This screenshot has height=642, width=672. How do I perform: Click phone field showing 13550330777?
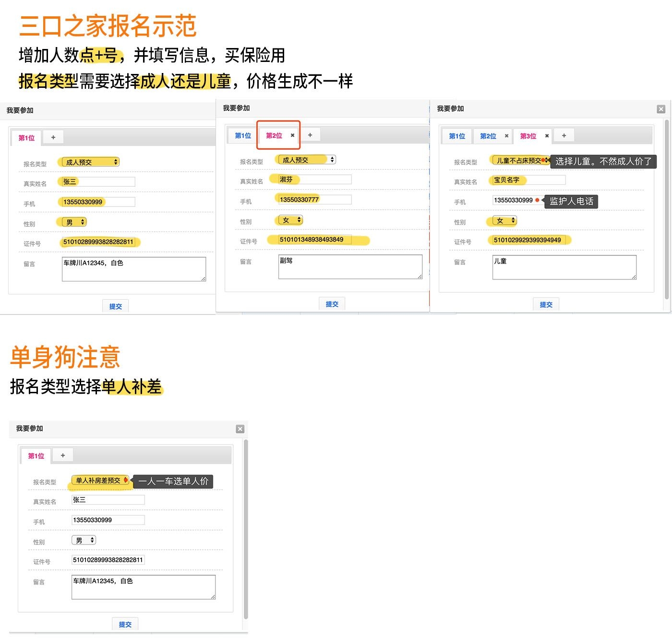[x=315, y=200]
